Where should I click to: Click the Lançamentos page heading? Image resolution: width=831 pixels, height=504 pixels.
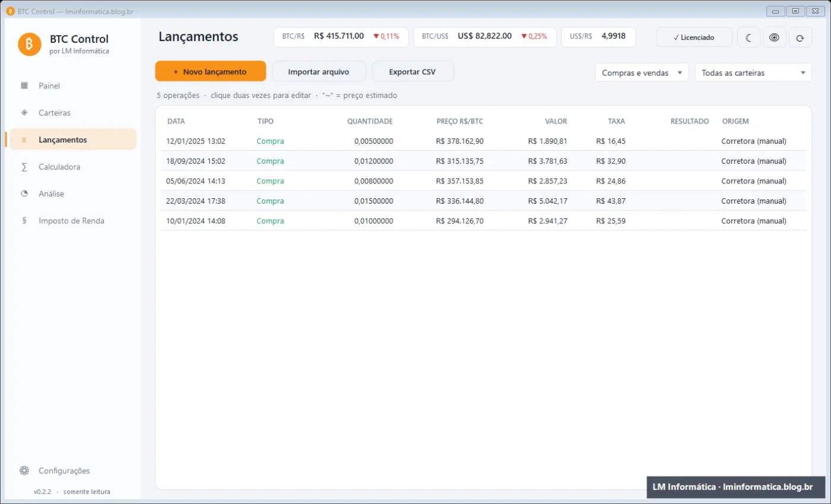click(198, 36)
